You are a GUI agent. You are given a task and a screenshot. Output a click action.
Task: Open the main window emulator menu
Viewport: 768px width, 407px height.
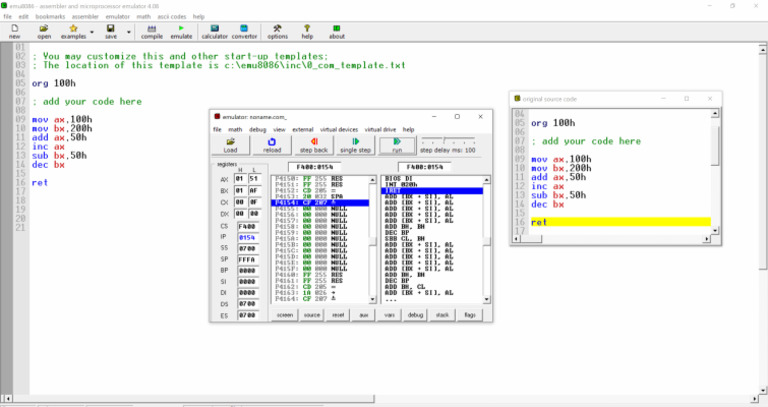(x=118, y=17)
